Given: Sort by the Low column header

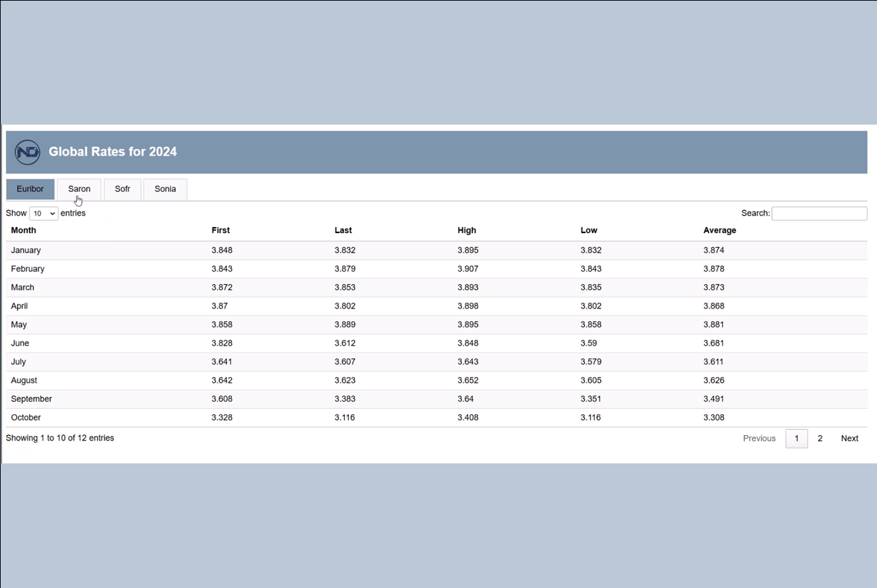Looking at the screenshot, I should (x=589, y=230).
